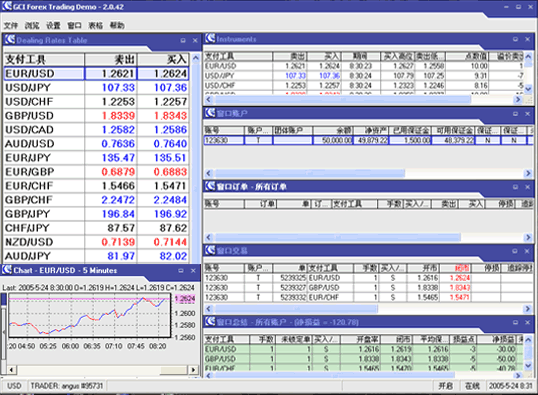Click TRADER angus #95731 status entry

point(67,386)
